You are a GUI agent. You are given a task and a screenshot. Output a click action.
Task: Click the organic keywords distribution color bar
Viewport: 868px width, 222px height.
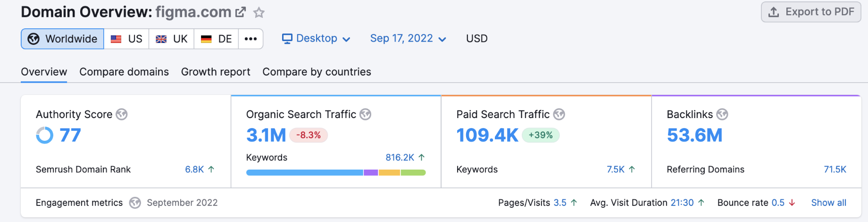point(336,172)
